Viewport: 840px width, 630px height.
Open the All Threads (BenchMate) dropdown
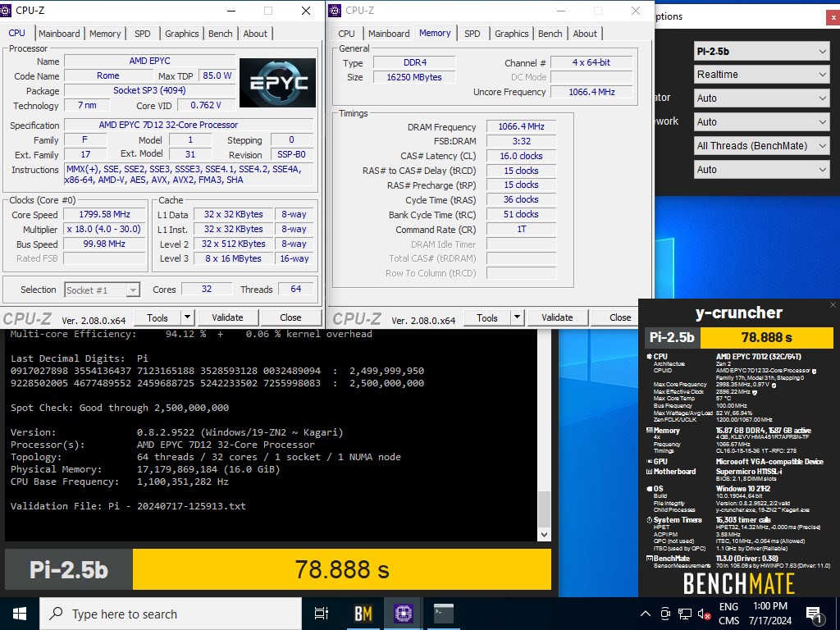[761, 146]
